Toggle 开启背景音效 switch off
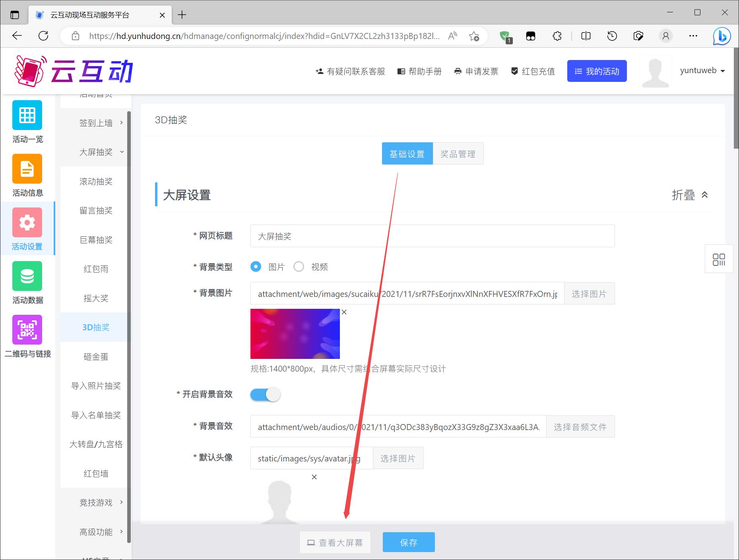This screenshot has width=739, height=560. coord(265,395)
